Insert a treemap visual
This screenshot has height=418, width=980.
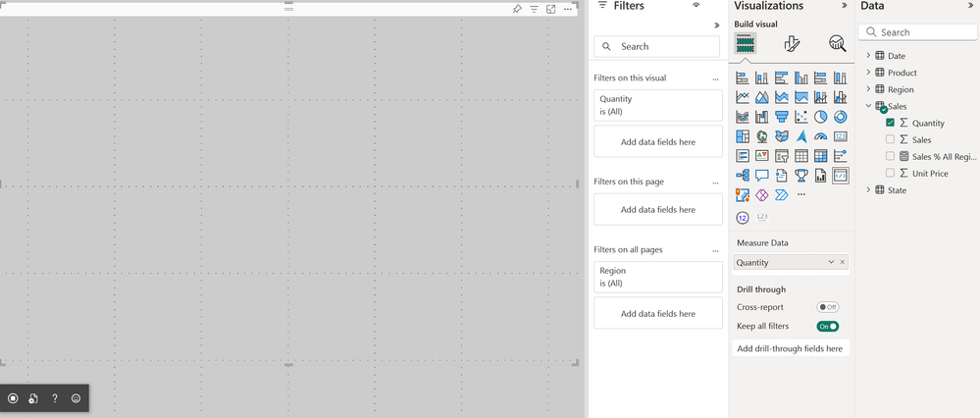coord(743,136)
